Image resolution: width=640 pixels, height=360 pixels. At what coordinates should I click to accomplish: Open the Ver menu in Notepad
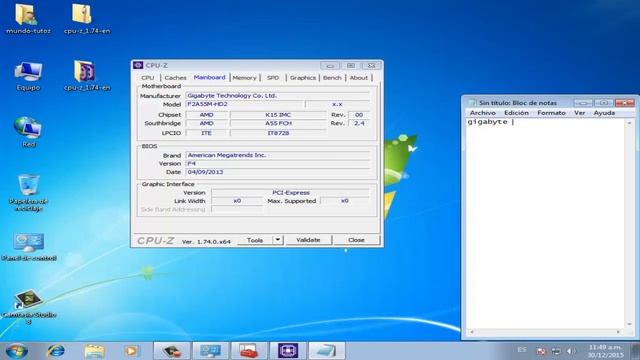coord(580,113)
